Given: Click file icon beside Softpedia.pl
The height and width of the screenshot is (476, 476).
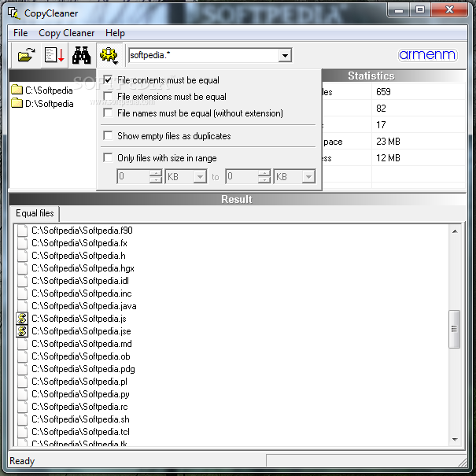Looking at the screenshot, I should [22, 382].
